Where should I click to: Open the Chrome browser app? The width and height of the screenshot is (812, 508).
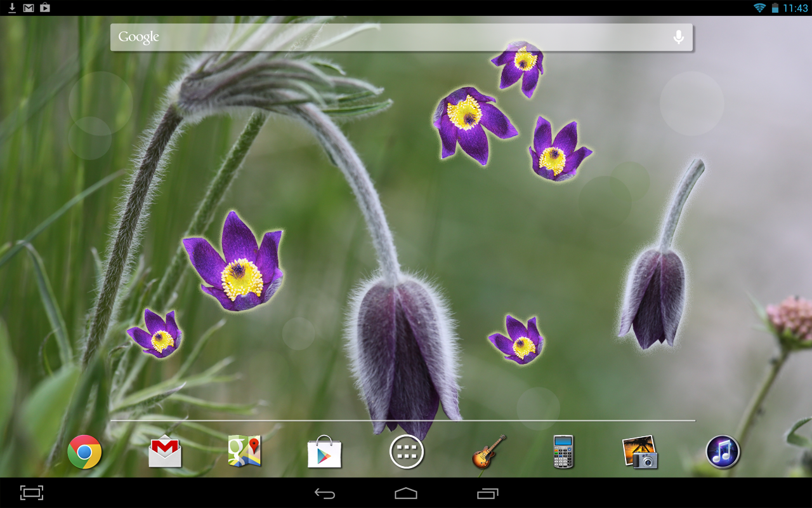[x=84, y=452]
